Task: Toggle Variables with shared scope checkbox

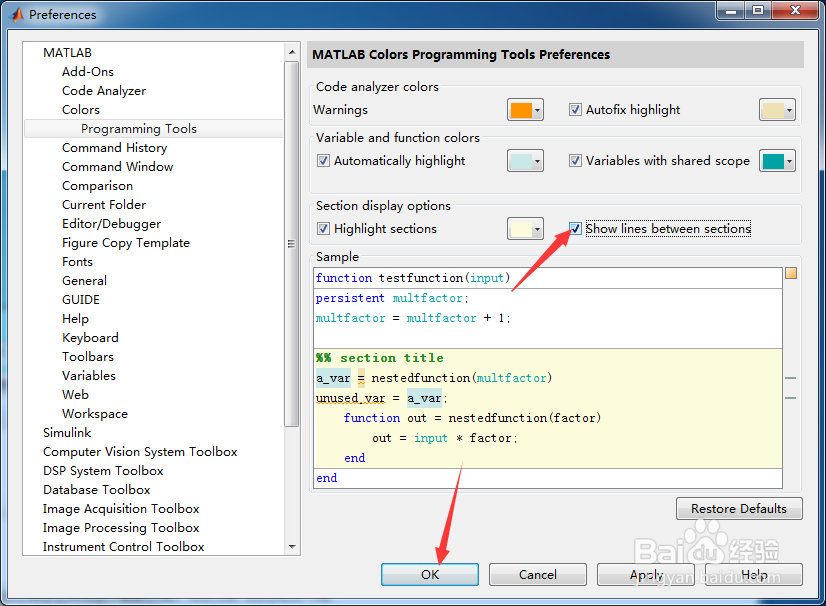Action: click(x=575, y=161)
